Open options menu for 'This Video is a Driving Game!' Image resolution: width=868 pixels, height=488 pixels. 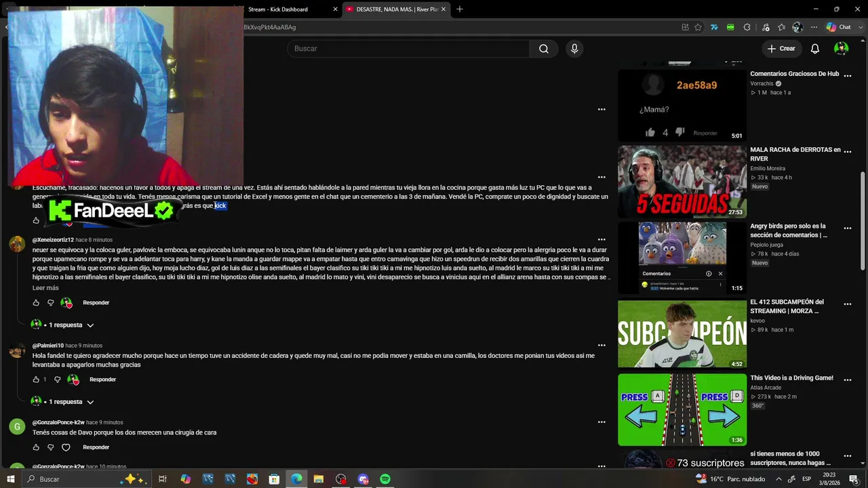tap(848, 380)
